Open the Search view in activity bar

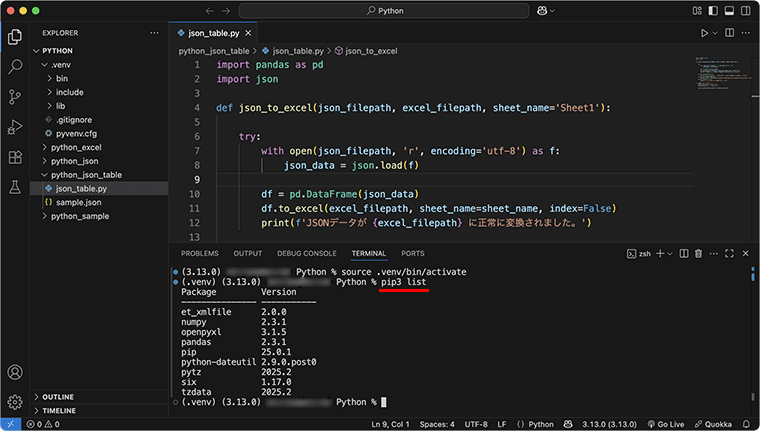pos(15,66)
